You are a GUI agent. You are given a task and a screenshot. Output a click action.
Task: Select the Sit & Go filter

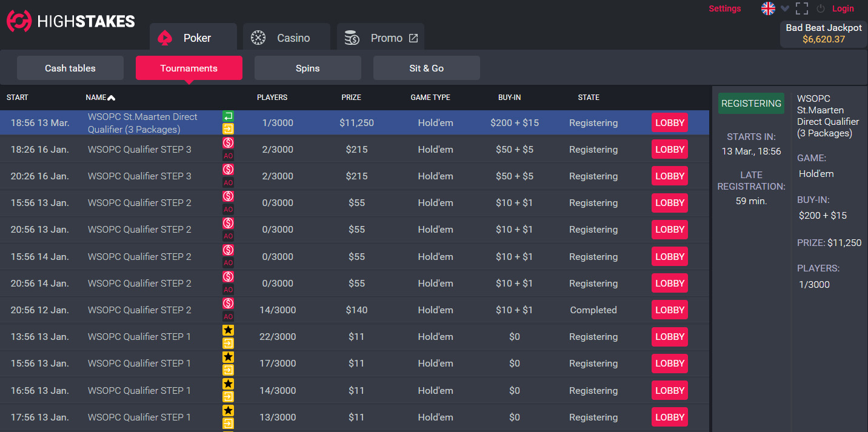coord(426,68)
